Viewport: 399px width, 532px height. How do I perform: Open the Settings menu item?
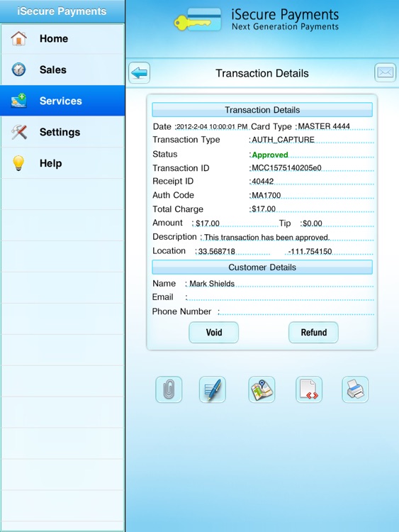coord(62,132)
